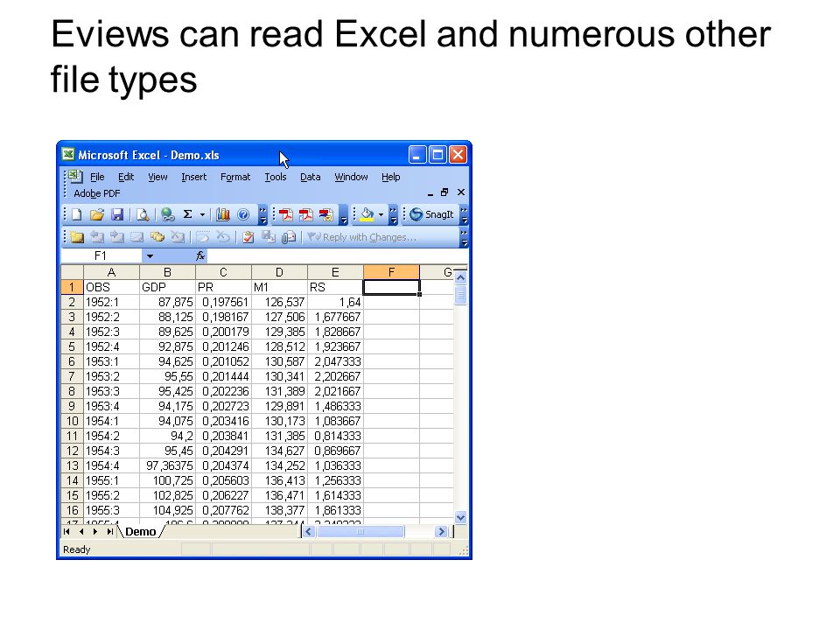
Task: Click the horizontal scrollbar thumb
Action: pos(360,531)
